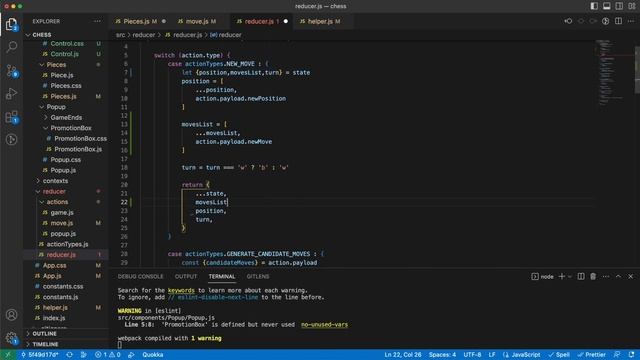The height and width of the screenshot is (360, 640).
Task: Click the remote window indicator in status bar
Action: 8,355
